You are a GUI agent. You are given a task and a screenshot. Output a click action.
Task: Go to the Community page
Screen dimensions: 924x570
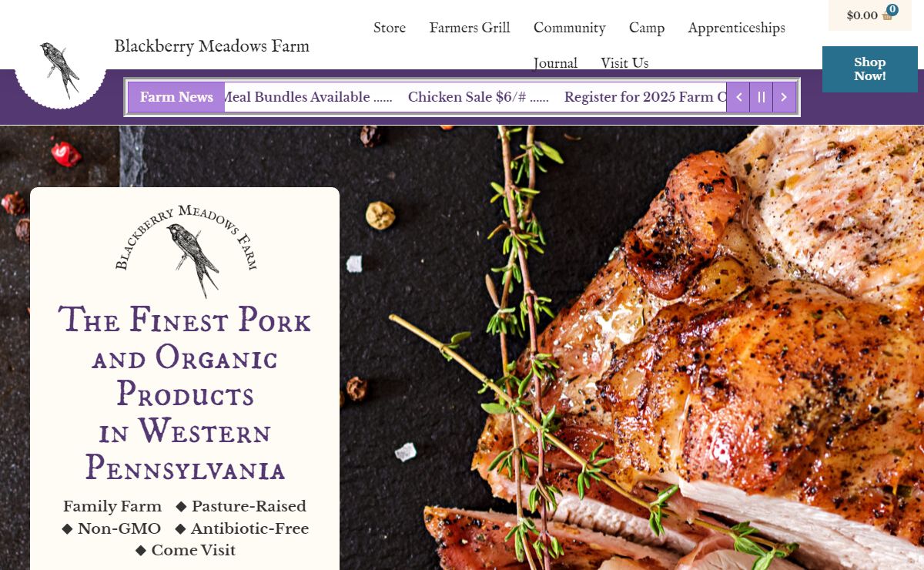coord(570,28)
